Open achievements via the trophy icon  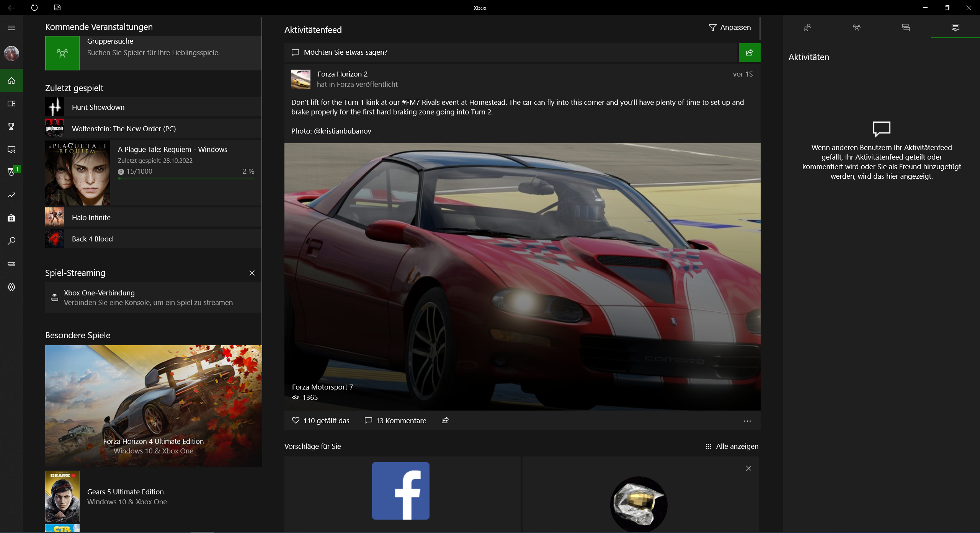pos(11,126)
